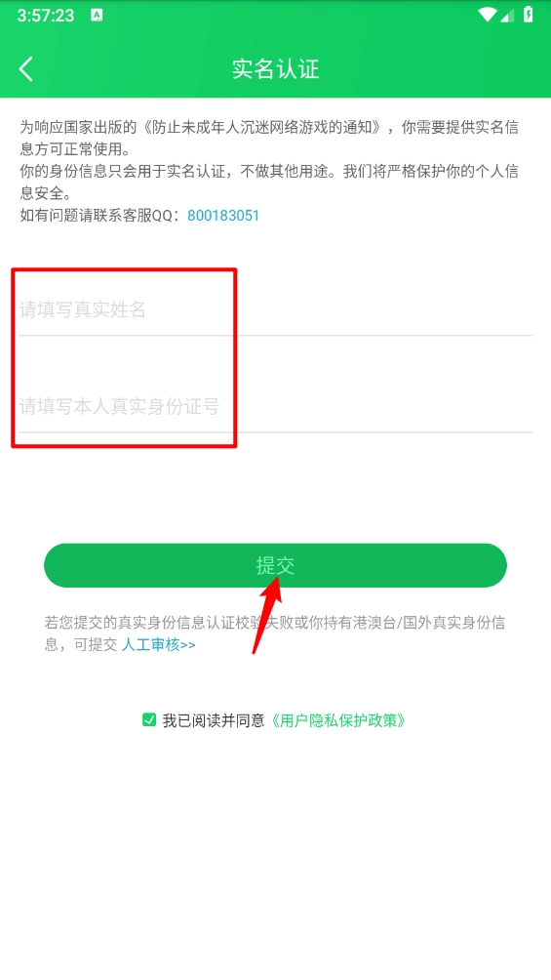This screenshot has height=980, width=551.
Task: Focus the 请填写真实姓名 name field
Action: (275, 309)
